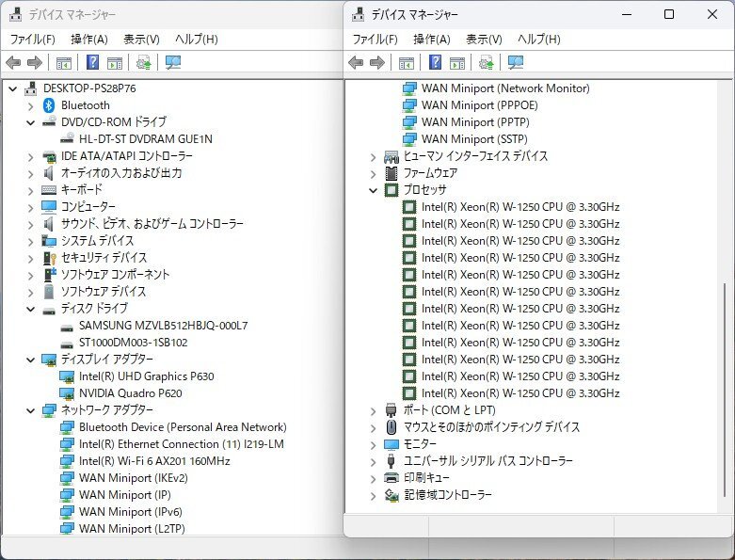Click the Bluetooth category icon

[x=49, y=105]
